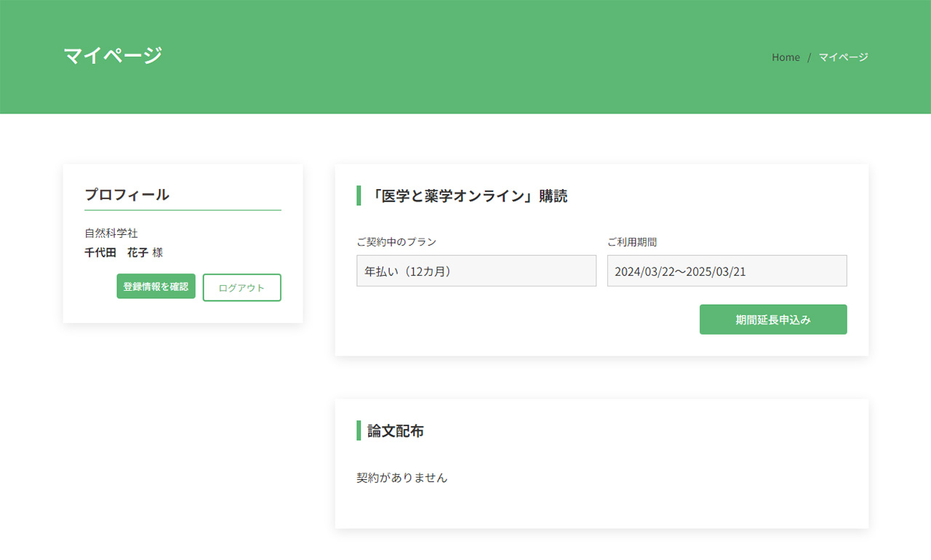Click the 論文配布 section heading
931x560 pixels.
coord(396,431)
